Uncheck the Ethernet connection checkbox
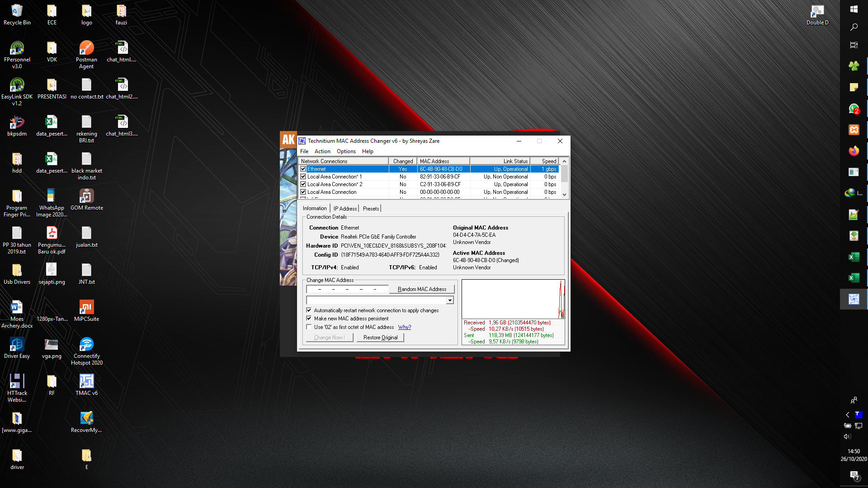The height and width of the screenshot is (488, 868). point(303,169)
